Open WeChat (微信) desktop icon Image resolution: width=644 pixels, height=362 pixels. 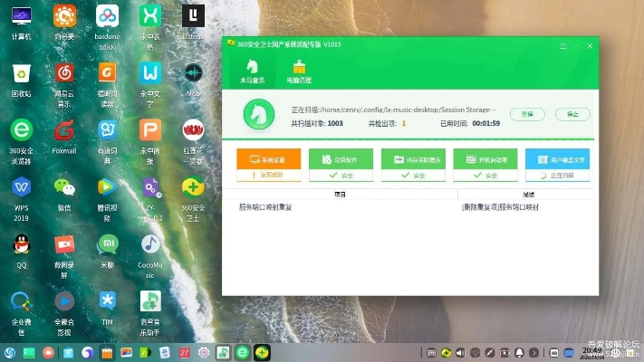coord(63,188)
